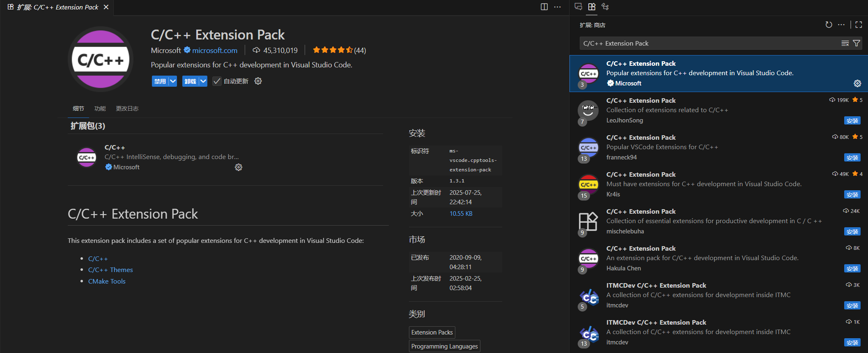Screen dimensions: 868x353
Task: Expand the dropdown arrow beside 卸载
Action: [x=203, y=81]
